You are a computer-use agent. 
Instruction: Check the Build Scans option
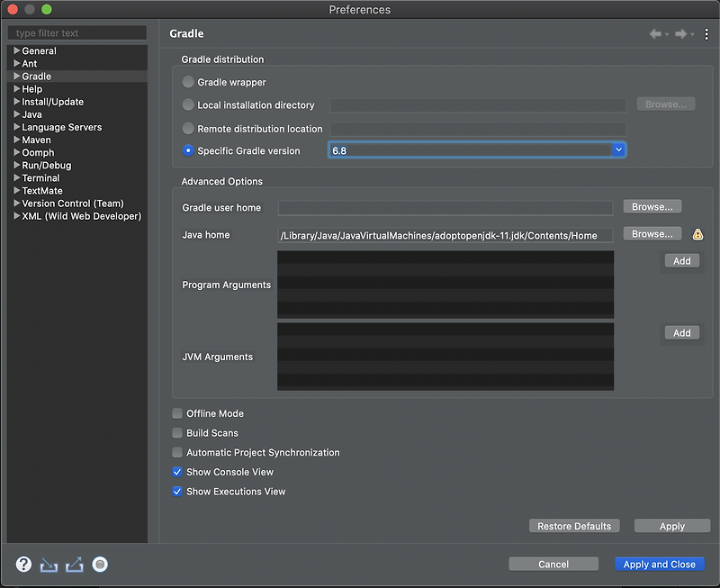click(176, 433)
